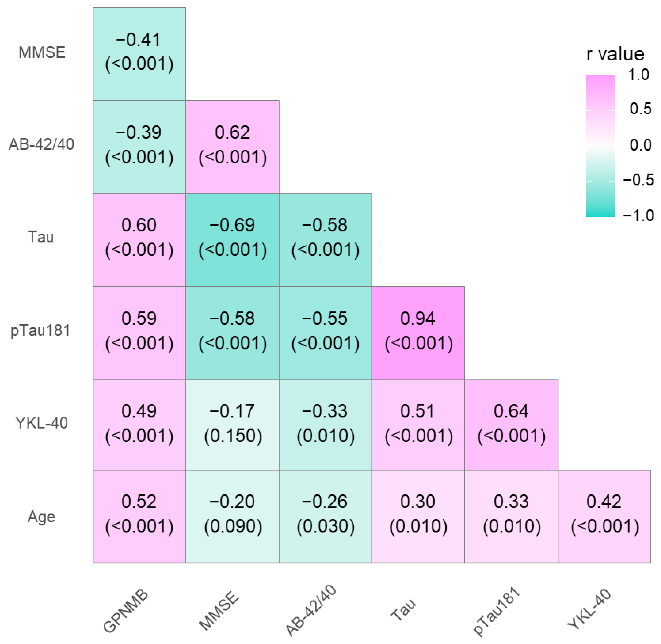Click the 0.94 Tau–pTau181 correlation cell

(418, 333)
